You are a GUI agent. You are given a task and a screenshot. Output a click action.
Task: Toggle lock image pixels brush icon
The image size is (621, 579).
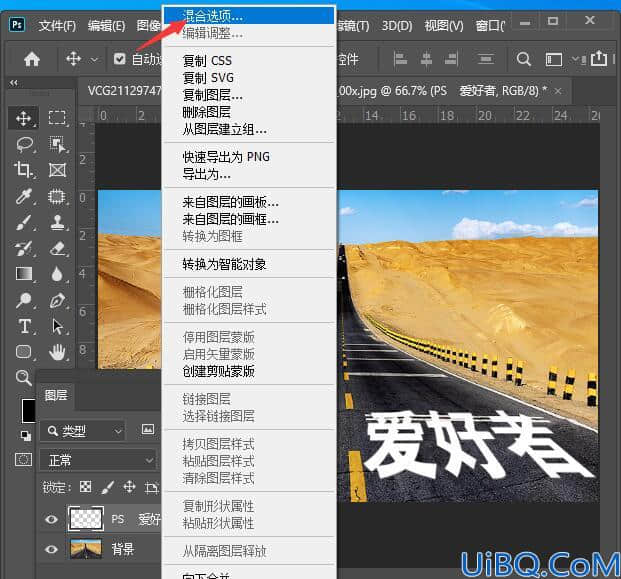(107, 487)
